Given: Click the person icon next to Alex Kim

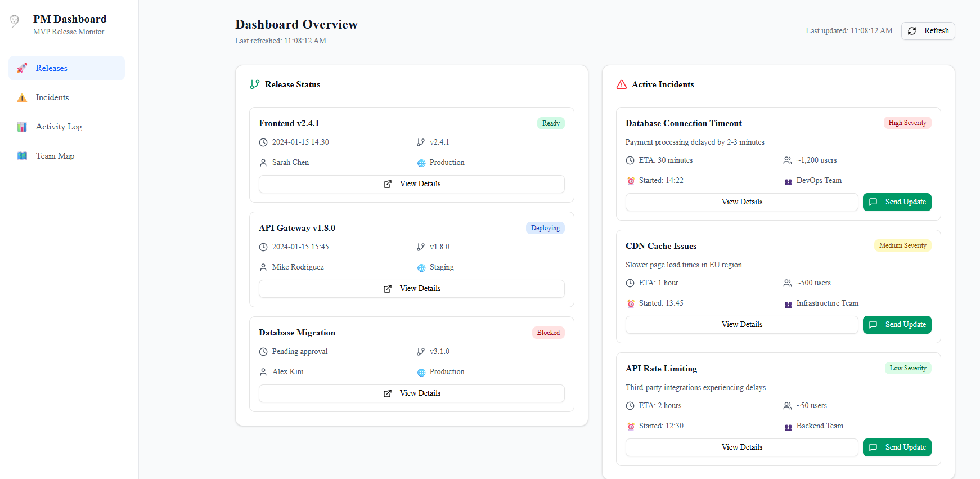Looking at the screenshot, I should 263,372.
